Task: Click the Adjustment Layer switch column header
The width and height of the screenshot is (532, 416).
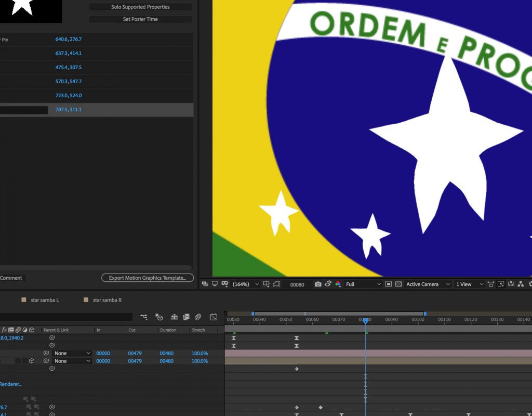Action: [25, 330]
